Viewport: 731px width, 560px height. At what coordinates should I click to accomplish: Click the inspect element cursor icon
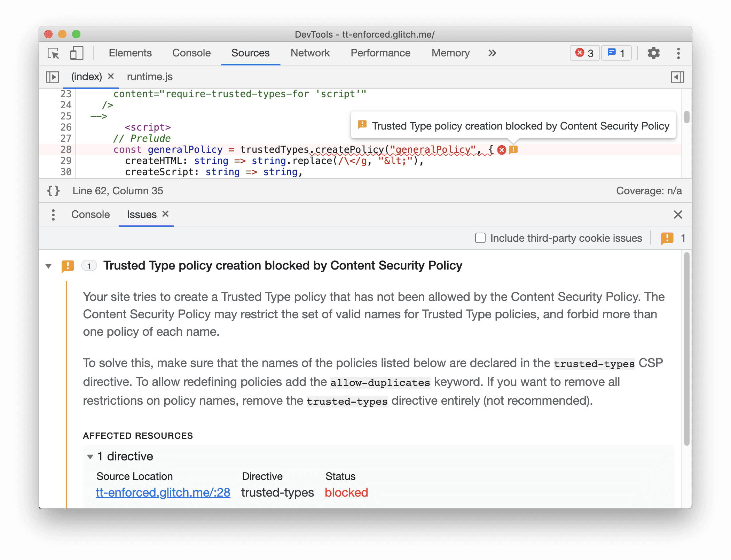[x=54, y=53]
